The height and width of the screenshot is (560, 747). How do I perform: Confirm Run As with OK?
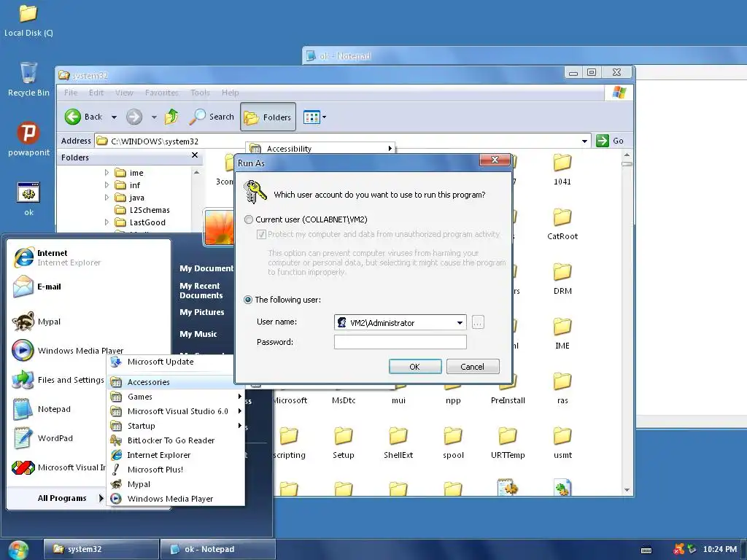[x=415, y=367]
